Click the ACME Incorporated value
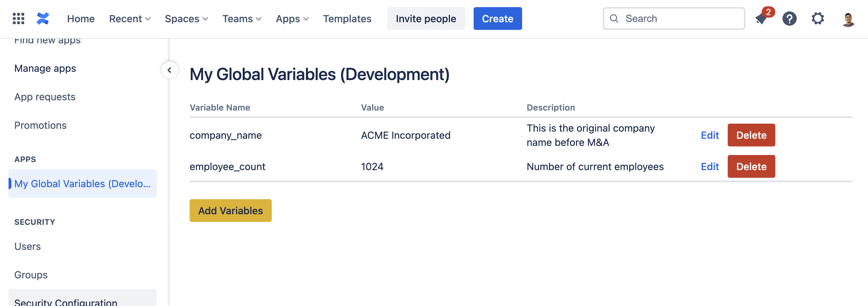The height and width of the screenshot is (306, 868). point(405,135)
